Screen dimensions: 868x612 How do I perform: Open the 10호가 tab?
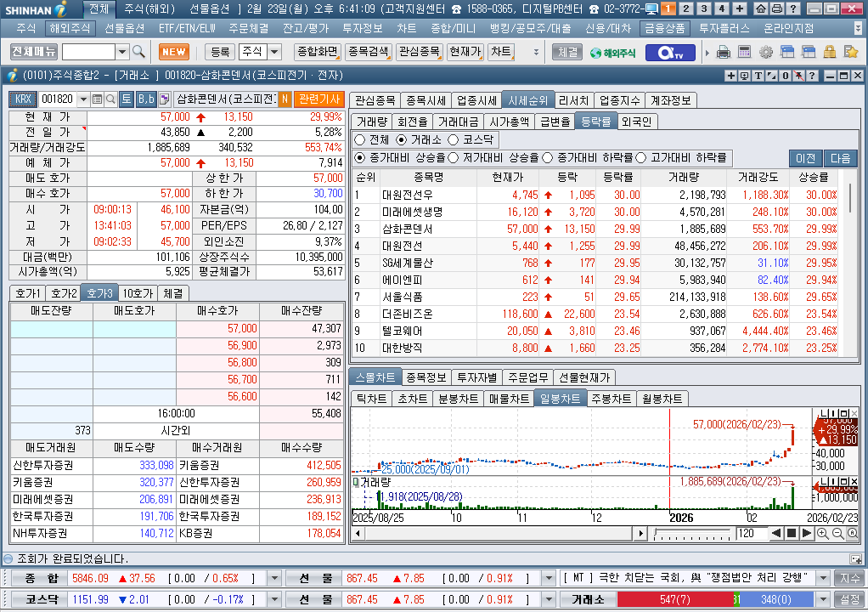(138, 293)
